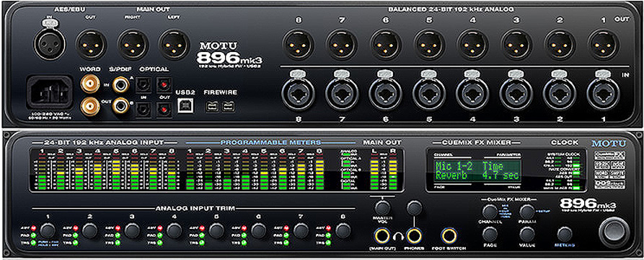Toggle the 48V LED for trim channel 4

[x=160, y=227]
